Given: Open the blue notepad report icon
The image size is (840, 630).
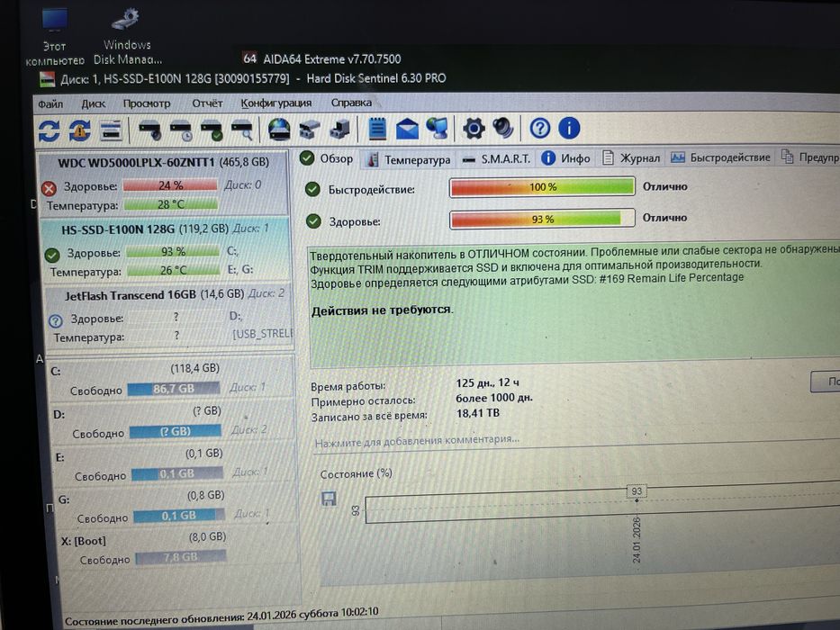Looking at the screenshot, I should coord(377,129).
